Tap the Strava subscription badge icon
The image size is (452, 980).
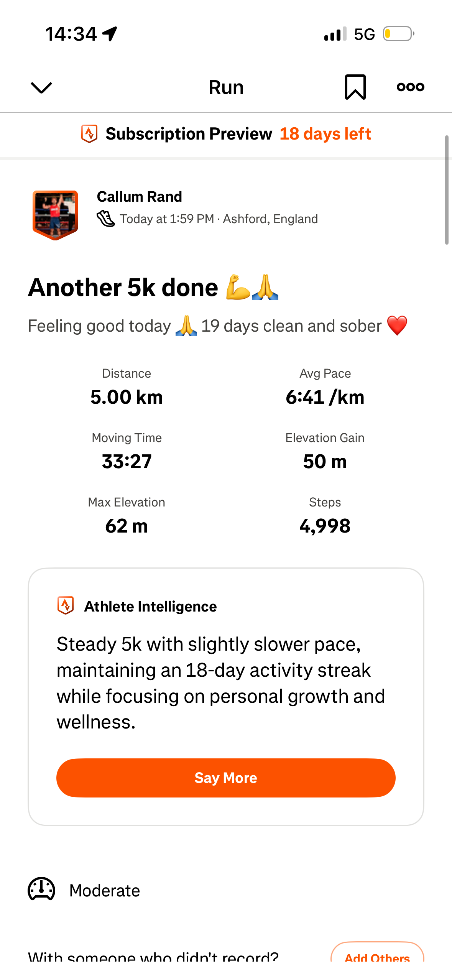pyautogui.click(x=89, y=134)
